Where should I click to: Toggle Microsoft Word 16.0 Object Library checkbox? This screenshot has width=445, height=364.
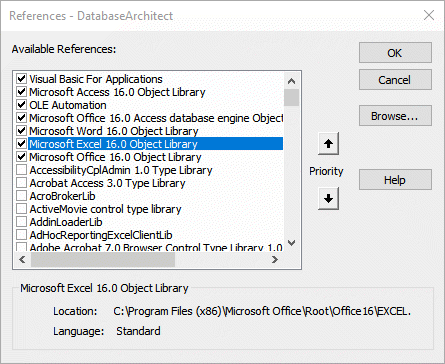(22, 131)
